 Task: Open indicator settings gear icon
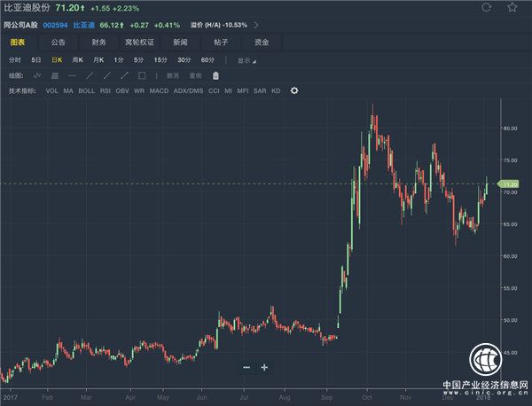point(294,90)
